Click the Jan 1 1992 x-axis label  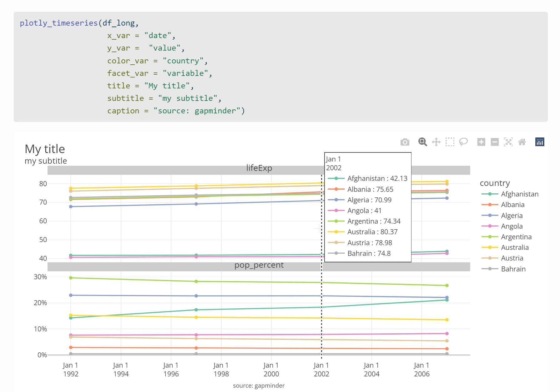(71, 370)
